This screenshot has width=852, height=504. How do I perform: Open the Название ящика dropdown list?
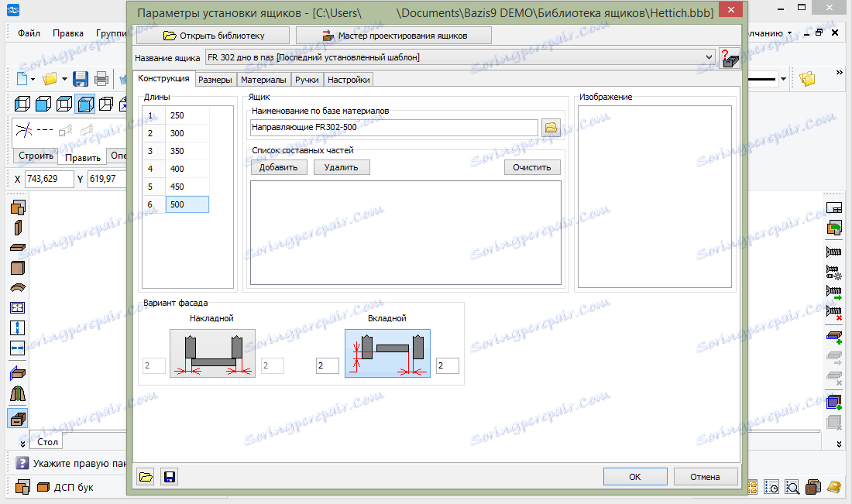709,57
